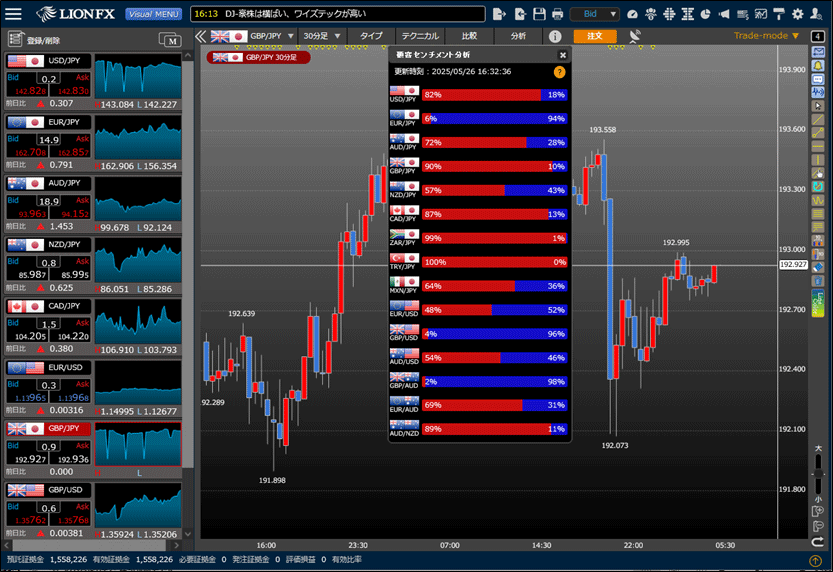Open the 比較 menu
Viewport: 833px width, 572px height.
point(469,36)
